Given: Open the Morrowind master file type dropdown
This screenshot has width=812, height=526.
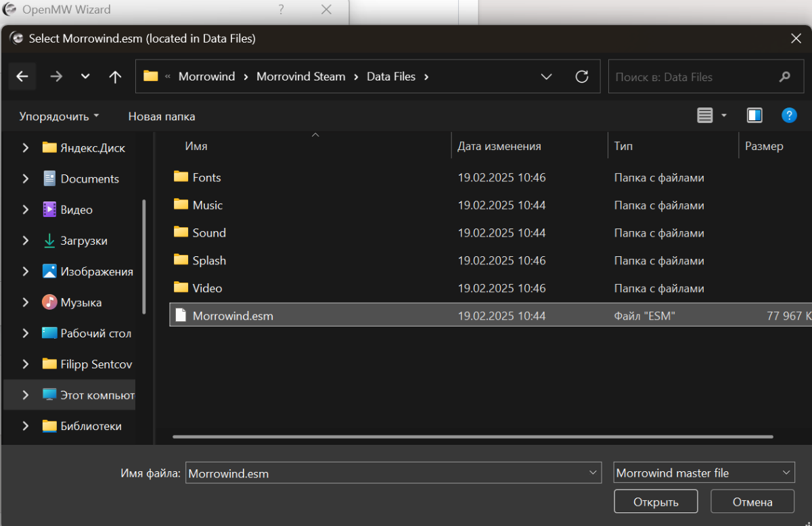Looking at the screenshot, I should 704,473.
